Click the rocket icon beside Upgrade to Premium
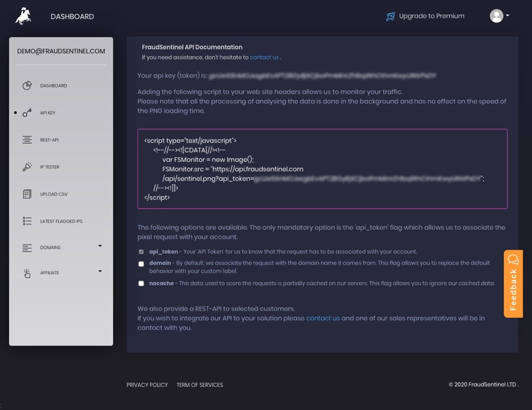Viewport: 532px width, 410px height. [x=390, y=17]
